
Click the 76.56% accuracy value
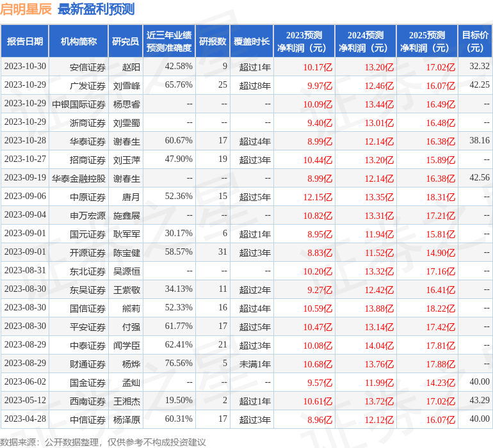(x=179, y=363)
